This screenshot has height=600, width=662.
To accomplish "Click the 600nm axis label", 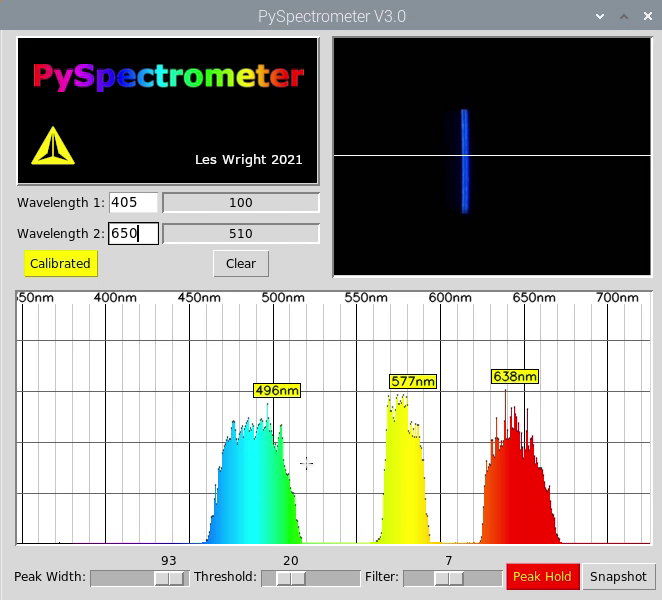I will point(450,298).
